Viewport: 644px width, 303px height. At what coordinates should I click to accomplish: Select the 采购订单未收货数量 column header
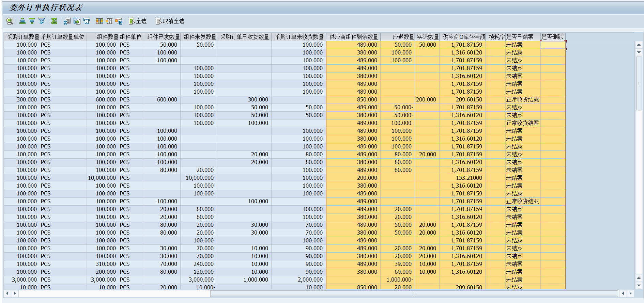click(299, 37)
